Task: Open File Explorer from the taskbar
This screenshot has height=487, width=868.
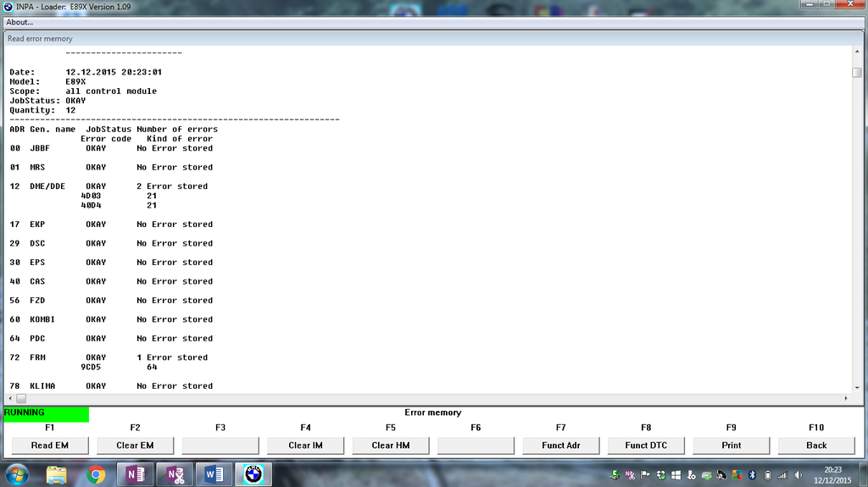Action: (x=57, y=475)
